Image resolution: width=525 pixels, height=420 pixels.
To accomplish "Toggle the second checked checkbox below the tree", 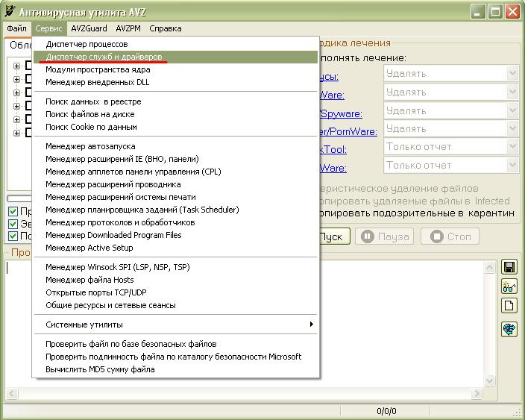I will click(13, 223).
